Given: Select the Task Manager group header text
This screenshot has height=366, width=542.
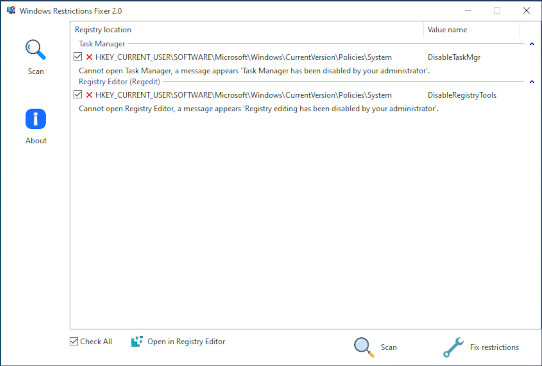Looking at the screenshot, I should coord(102,44).
